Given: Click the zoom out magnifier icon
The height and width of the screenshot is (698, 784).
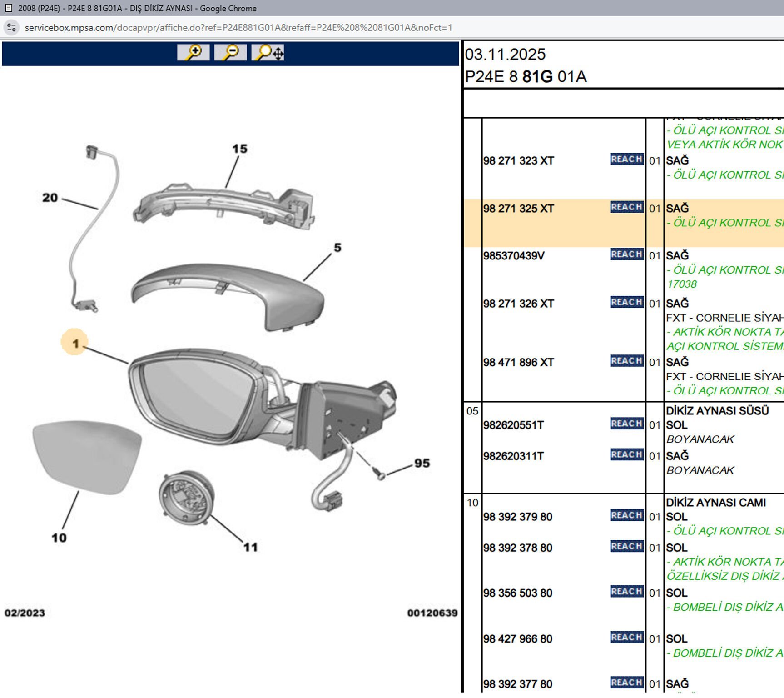Looking at the screenshot, I should point(230,53).
